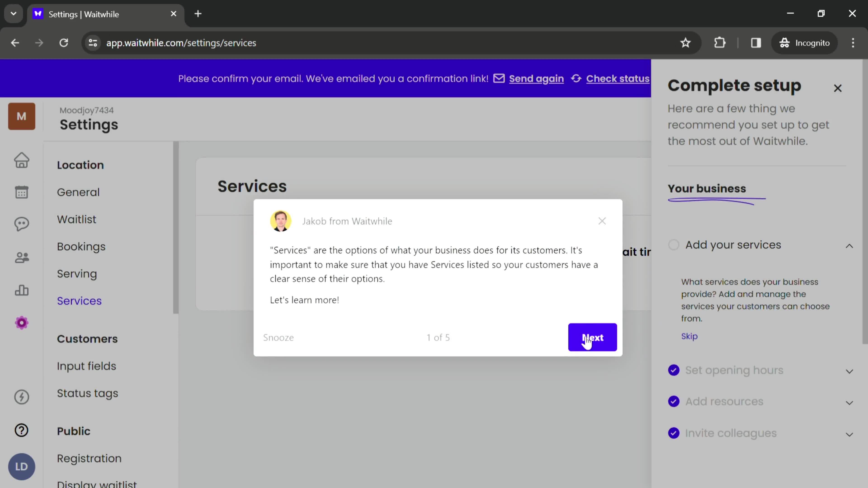Click the Moodjoy7434 location name
Viewport: 868px width, 488px height.
(x=87, y=110)
